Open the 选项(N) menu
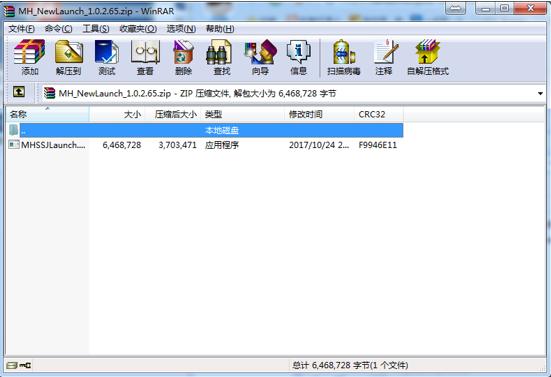551x377 pixels. 181,29
